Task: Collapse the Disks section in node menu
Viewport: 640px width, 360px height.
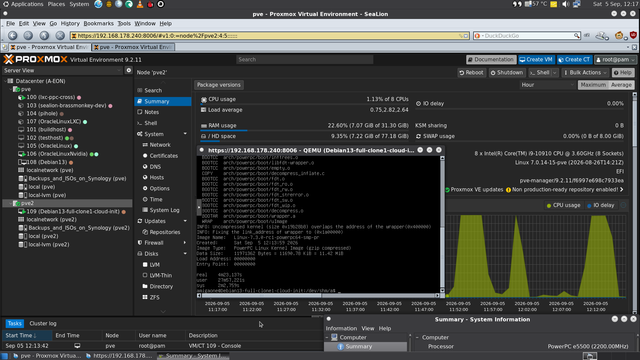Action: pos(185,253)
